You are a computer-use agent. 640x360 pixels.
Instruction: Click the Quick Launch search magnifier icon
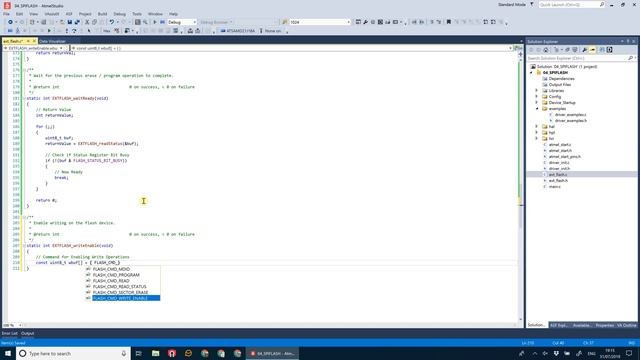coord(602,4)
